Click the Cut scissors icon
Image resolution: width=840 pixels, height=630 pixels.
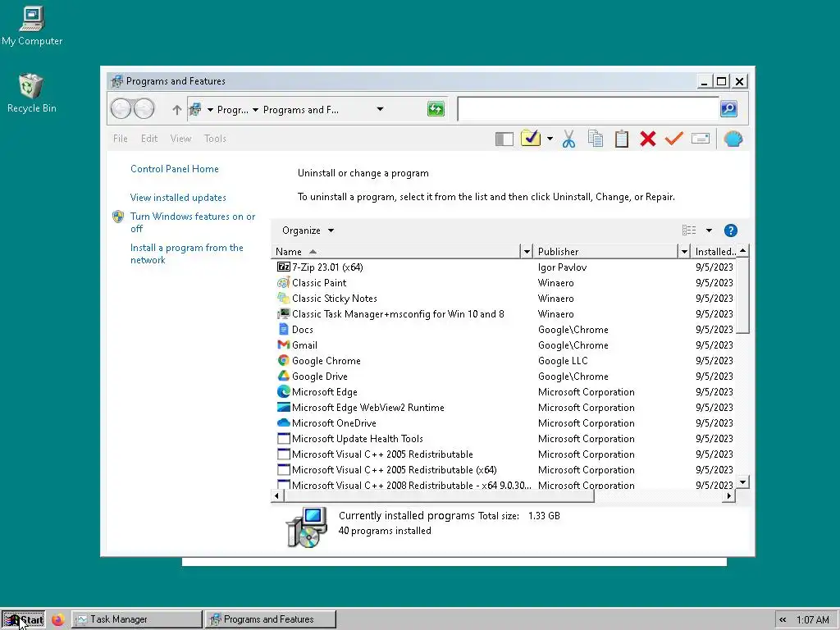568,139
